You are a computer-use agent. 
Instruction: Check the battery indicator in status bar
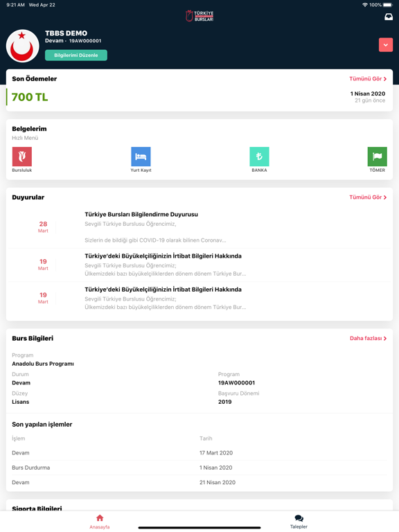click(x=388, y=5)
